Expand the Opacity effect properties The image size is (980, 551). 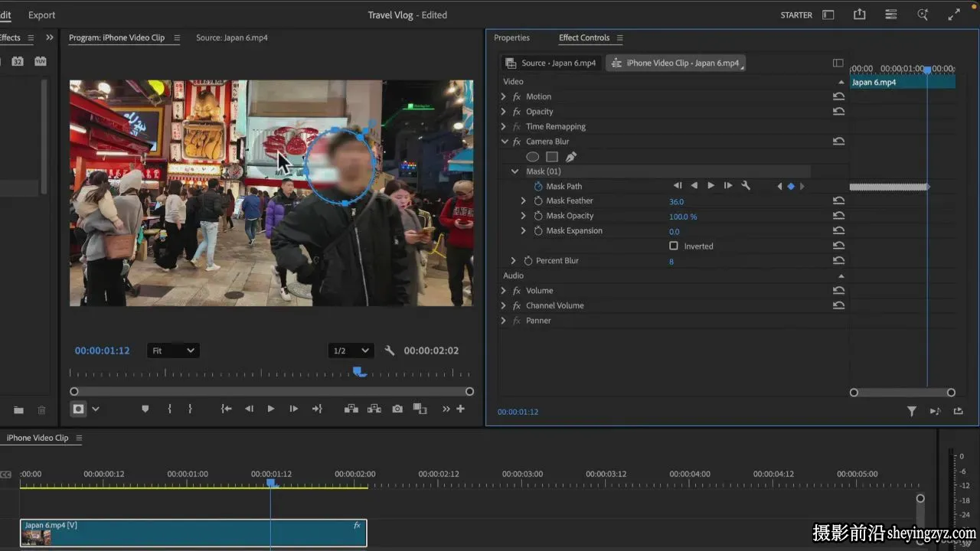503,112
